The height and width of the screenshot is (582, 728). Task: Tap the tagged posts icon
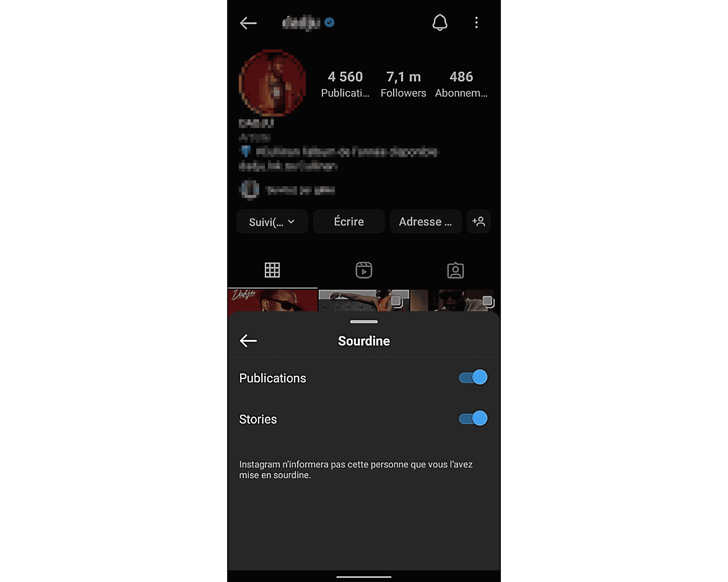[455, 270]
